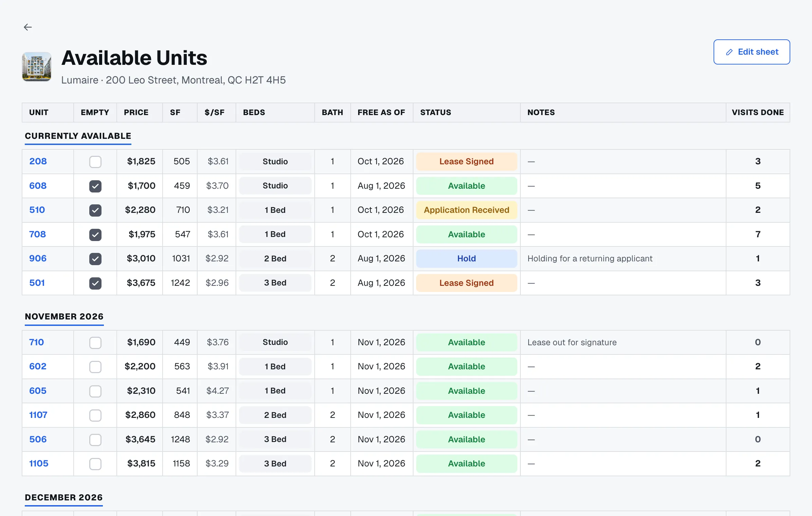Check Empty checkbox for unit 1105

point(95,464)
